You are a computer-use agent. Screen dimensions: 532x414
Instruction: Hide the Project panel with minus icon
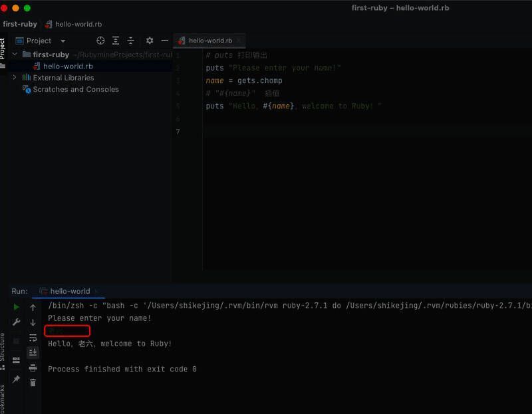[165, 41]
